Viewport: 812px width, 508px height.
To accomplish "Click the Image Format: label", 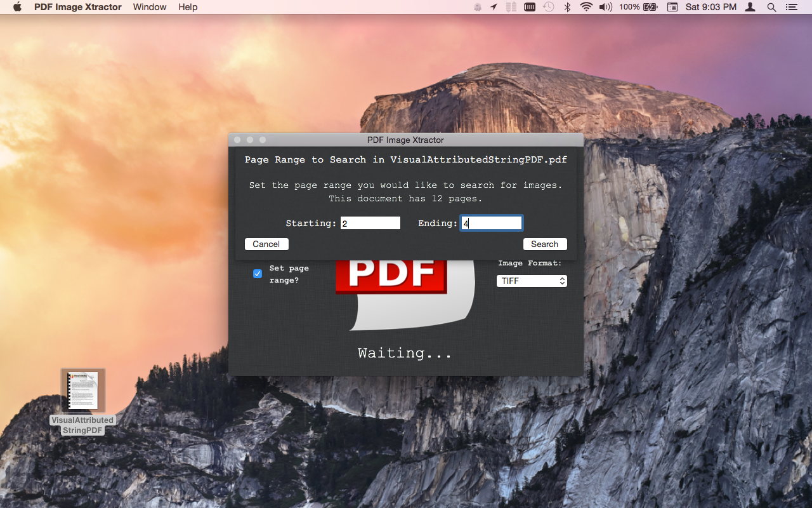I will 530,263.
